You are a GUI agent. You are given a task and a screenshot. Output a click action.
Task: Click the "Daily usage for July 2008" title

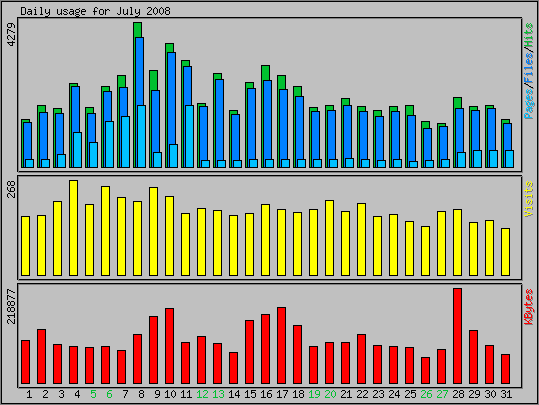95,11
